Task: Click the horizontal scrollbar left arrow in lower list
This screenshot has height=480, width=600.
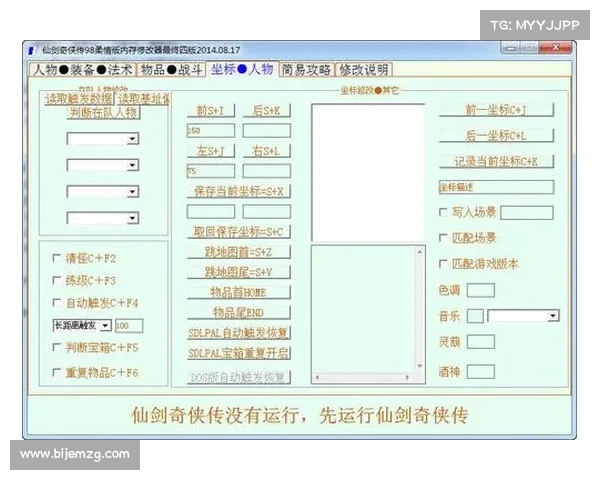Action: [317, 377]
